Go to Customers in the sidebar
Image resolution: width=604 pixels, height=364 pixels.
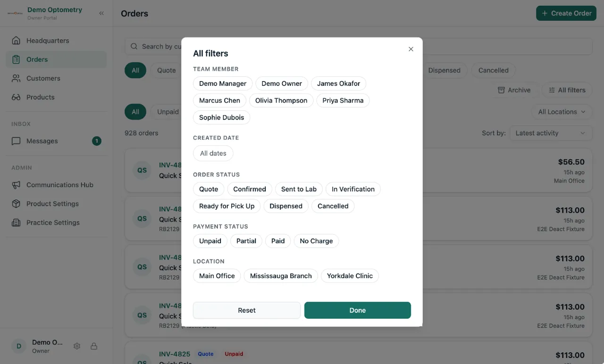(x=56, y=78)
